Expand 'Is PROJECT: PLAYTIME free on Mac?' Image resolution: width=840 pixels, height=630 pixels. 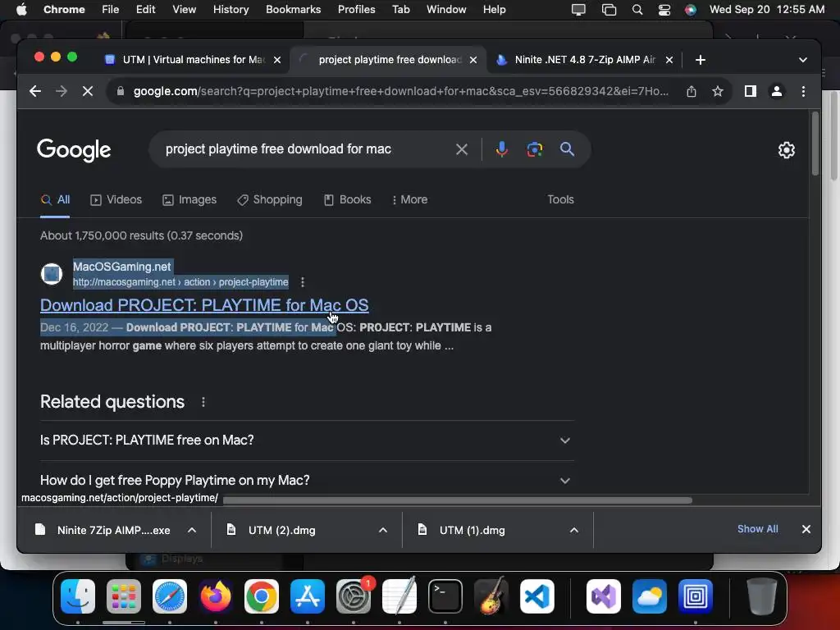tap(307, 441)
